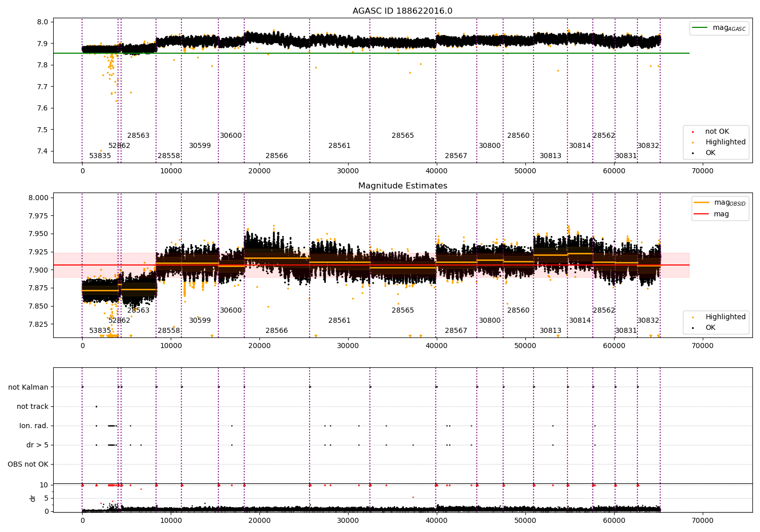Click the 'Ion. rad.' axis label
The width and height of the screenshot is (760, 532).
point(34,426)
